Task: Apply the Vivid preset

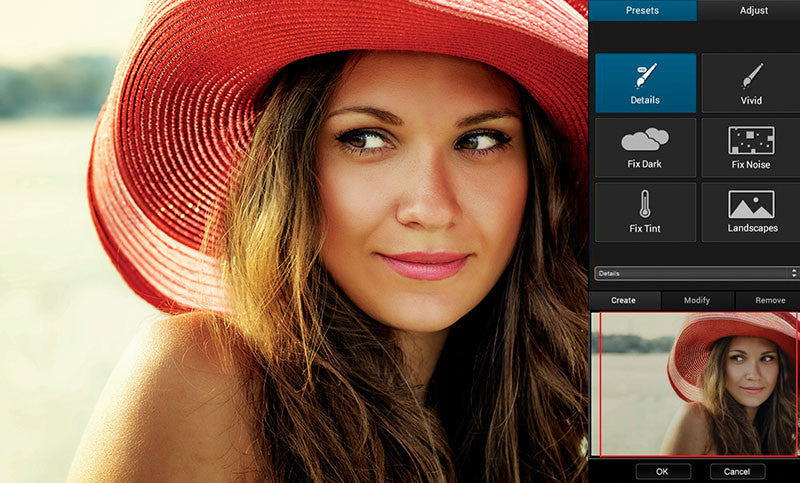Action: tap(751, 83)
